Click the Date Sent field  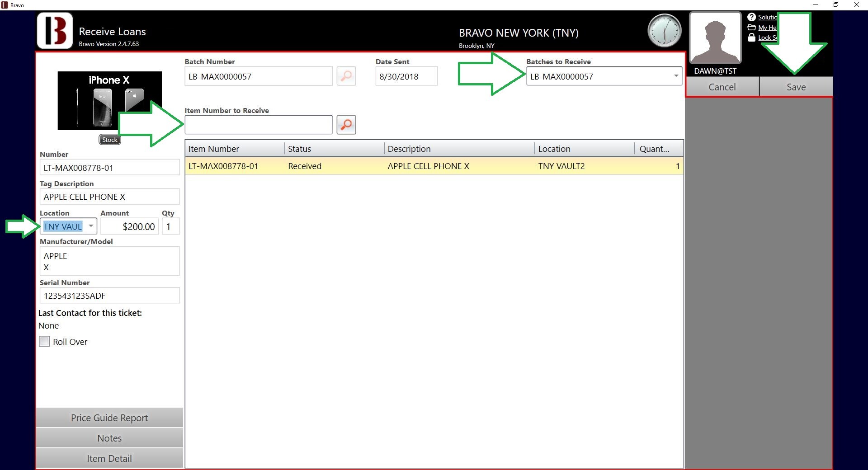pos(406,76)
